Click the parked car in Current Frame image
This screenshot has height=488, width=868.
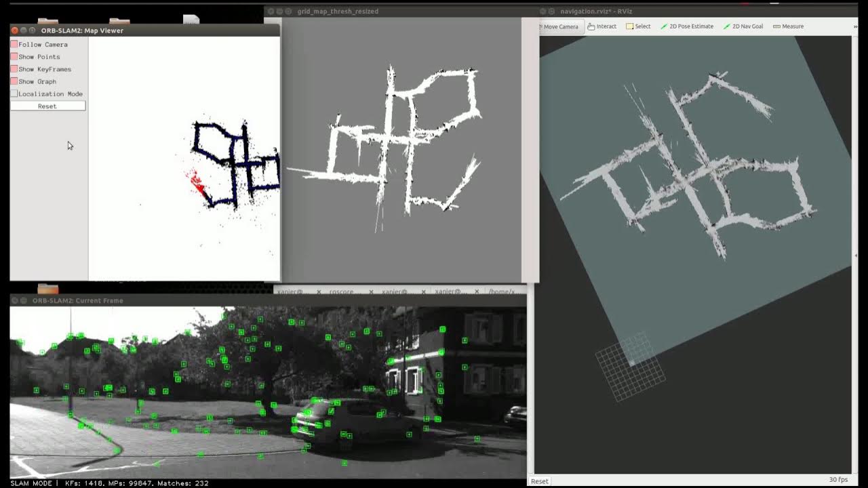pos(356,422)
